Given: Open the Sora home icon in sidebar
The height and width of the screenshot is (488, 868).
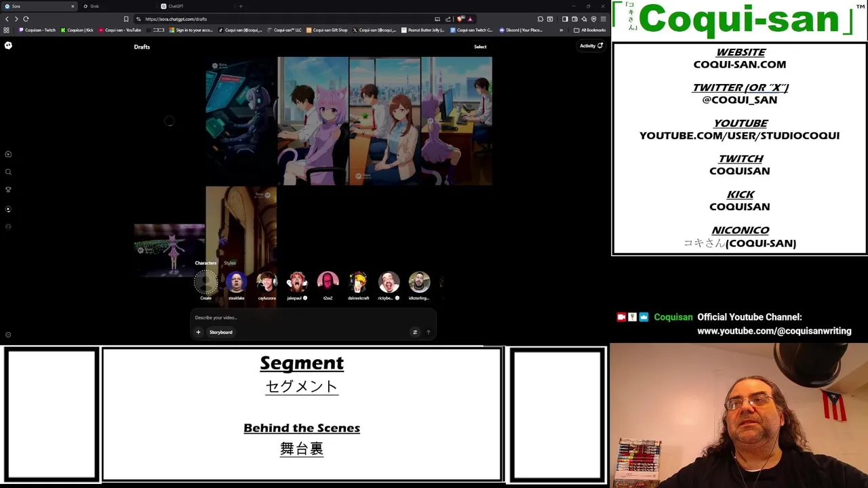Looking at the screenshot, I should (8, 154).
